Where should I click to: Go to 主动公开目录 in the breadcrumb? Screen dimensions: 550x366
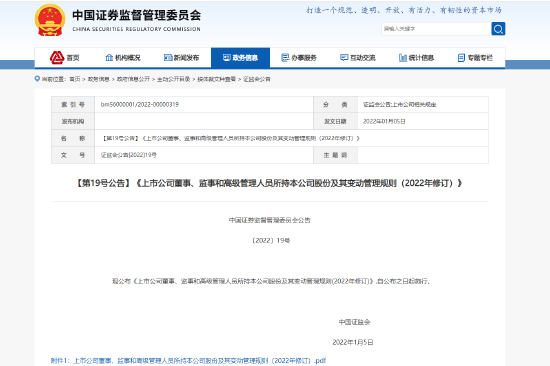tap(174, 79)
